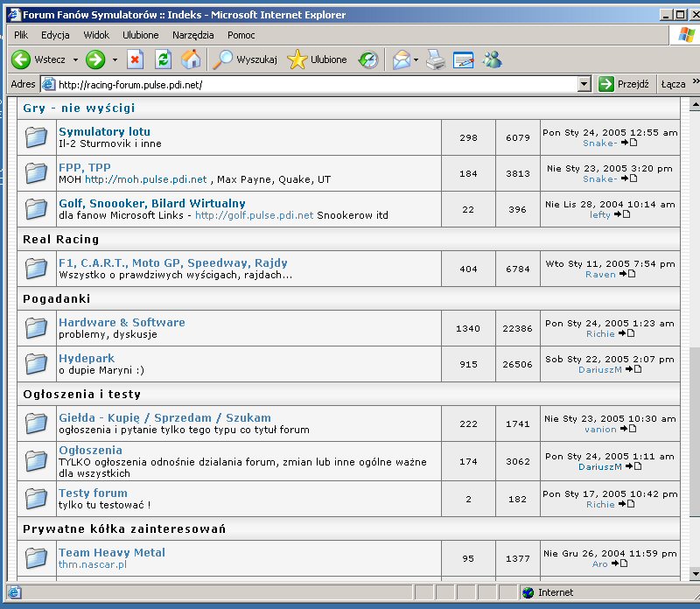Viewport: 700px width, 609px height.
Task: View latest post icon next to Raven
Action: click(x=627, y=274)
